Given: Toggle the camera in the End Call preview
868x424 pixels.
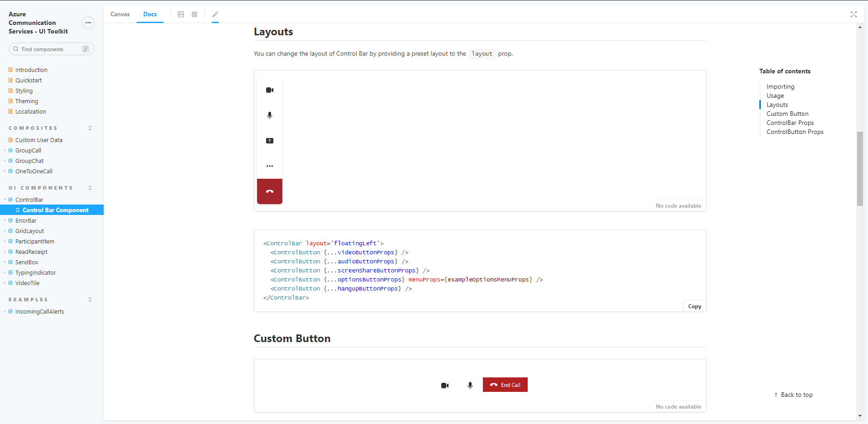Looking at the screenshot, I should (x=445, y=385).
